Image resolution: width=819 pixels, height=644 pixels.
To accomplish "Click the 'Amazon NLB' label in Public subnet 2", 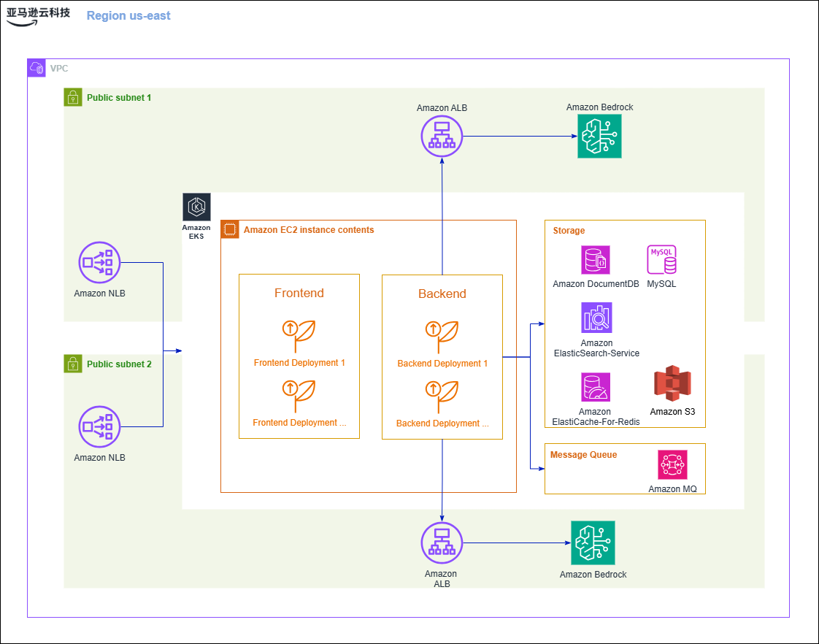I will 99,458.
